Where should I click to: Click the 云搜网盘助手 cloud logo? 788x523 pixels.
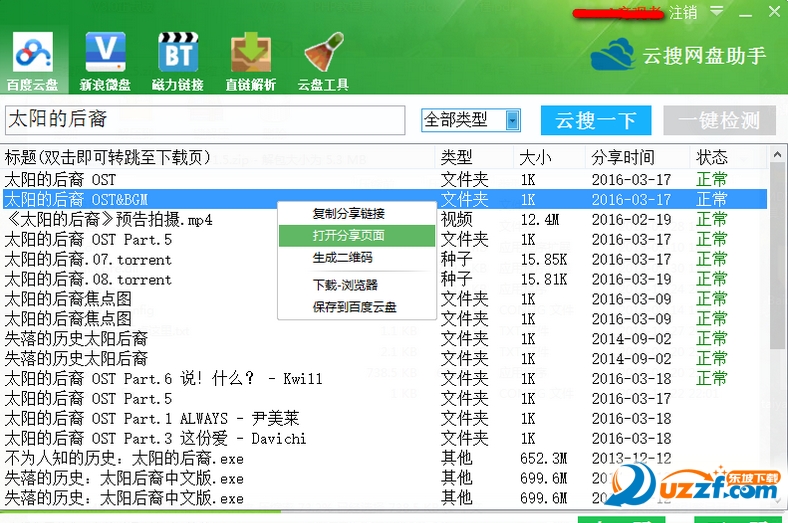point(612,54)
